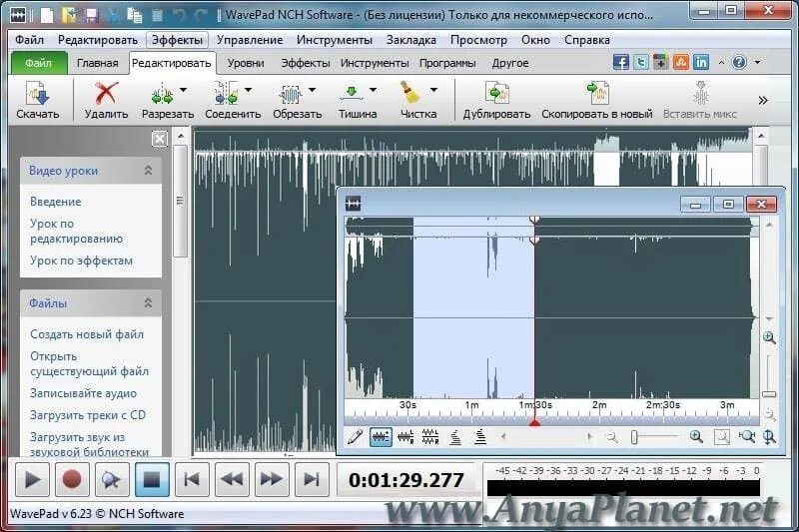Click the vertical zoom-in magnifier

pyautogui.click(x=769, y=337)
